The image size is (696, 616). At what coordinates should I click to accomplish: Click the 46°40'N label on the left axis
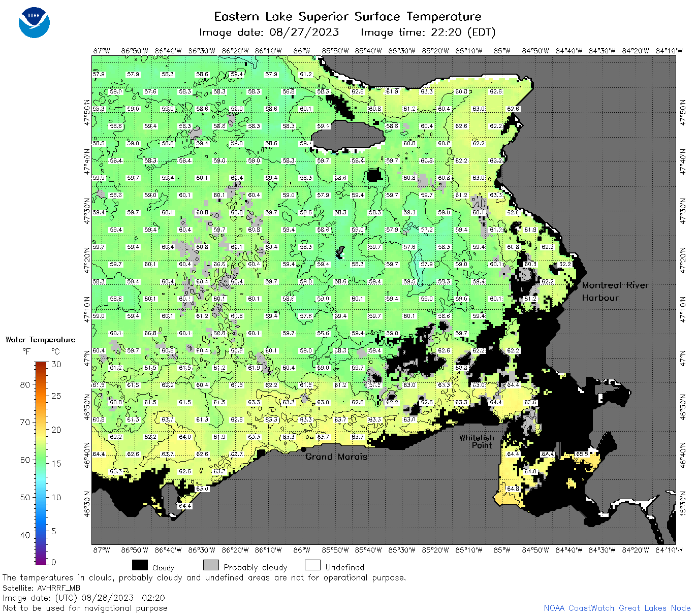[87, 455]
